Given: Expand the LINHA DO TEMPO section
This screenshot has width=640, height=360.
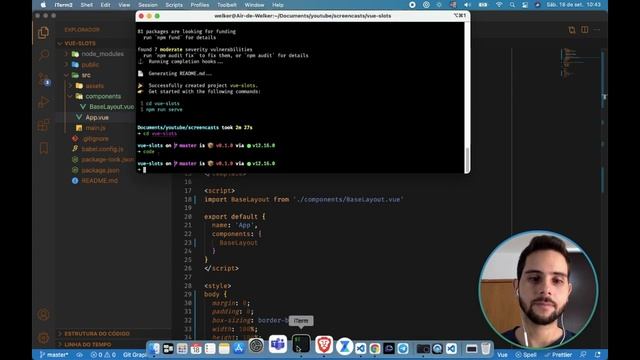Looking at the screenshot, I should (88, 344).
